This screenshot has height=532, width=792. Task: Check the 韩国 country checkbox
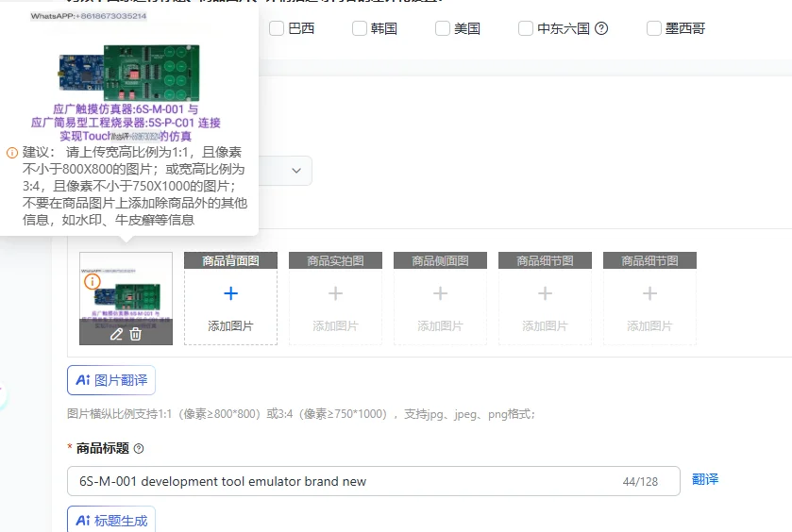pyautogui.click(x=359, y=28)
